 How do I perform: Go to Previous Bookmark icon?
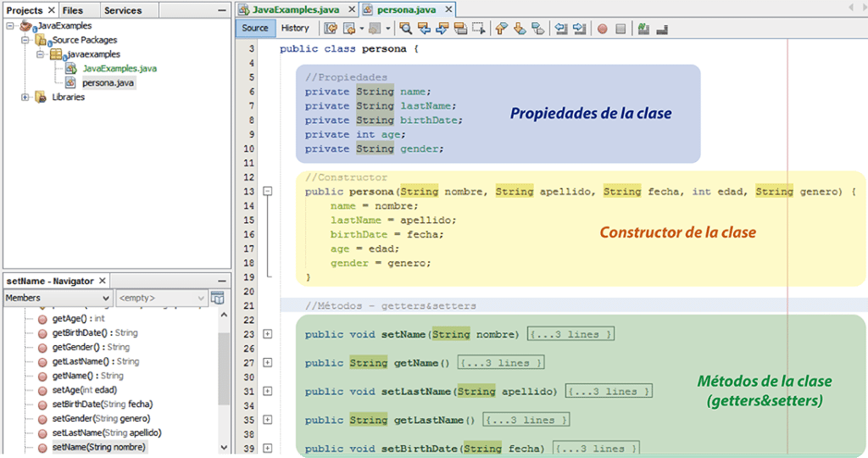tap(501, 29)
